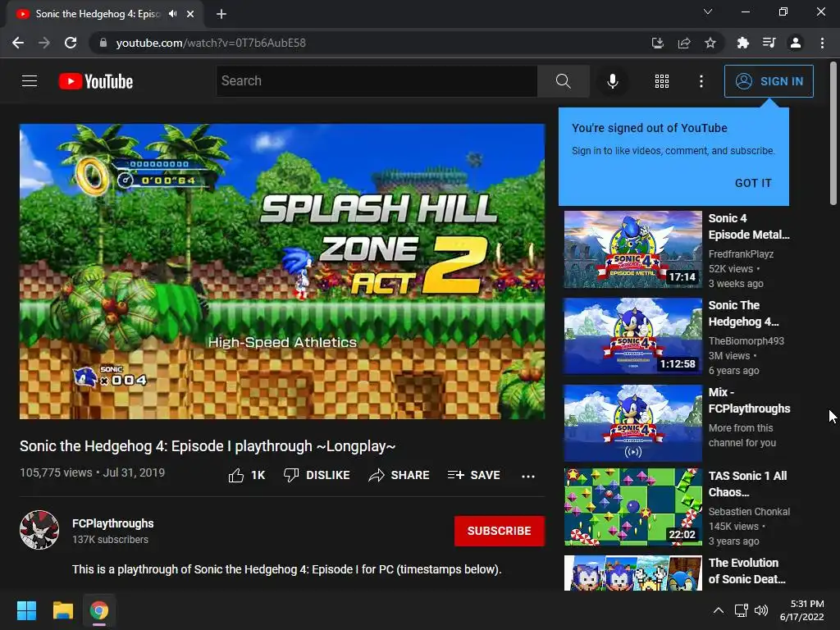Click Sebastien Chonkal channel name
The image size is (840, 630).
tap(749, 512)
